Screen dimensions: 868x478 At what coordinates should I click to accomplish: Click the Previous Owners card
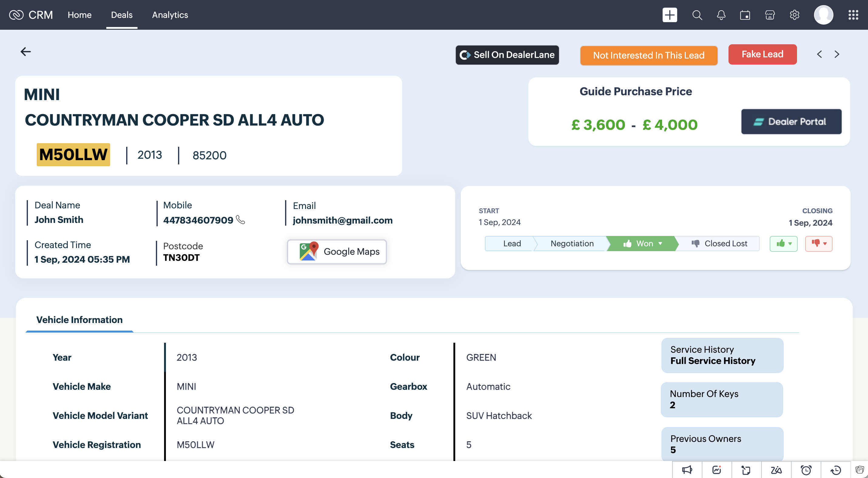pyautogui.click(x=722, y=444)
